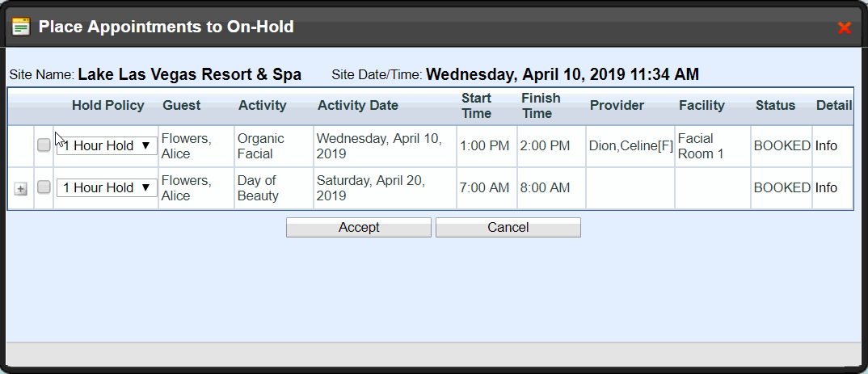
Task: Select the Dion,Celine[F] provider cell
Action: [x=630, y=146]
